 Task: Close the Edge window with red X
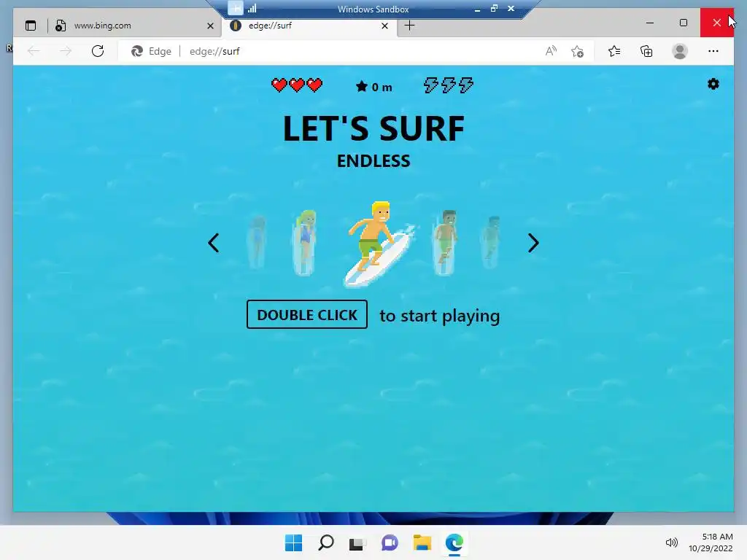click(716, 23)
